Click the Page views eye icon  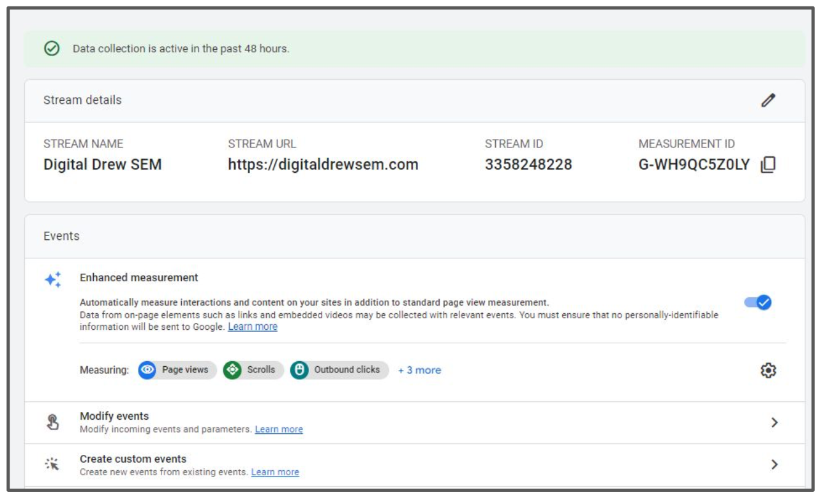[x=147, y=370]
